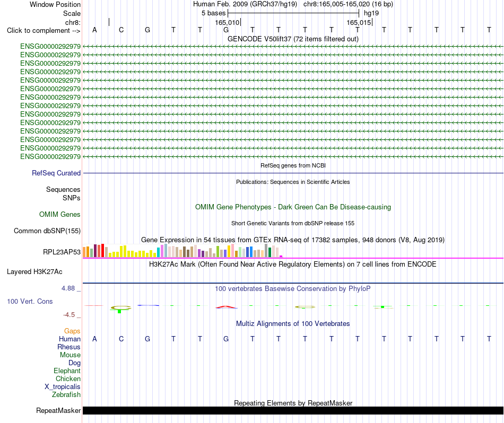Open OMIM Gene Phenotypes track title
Viewport: 504px width, 423px height.
293,207
